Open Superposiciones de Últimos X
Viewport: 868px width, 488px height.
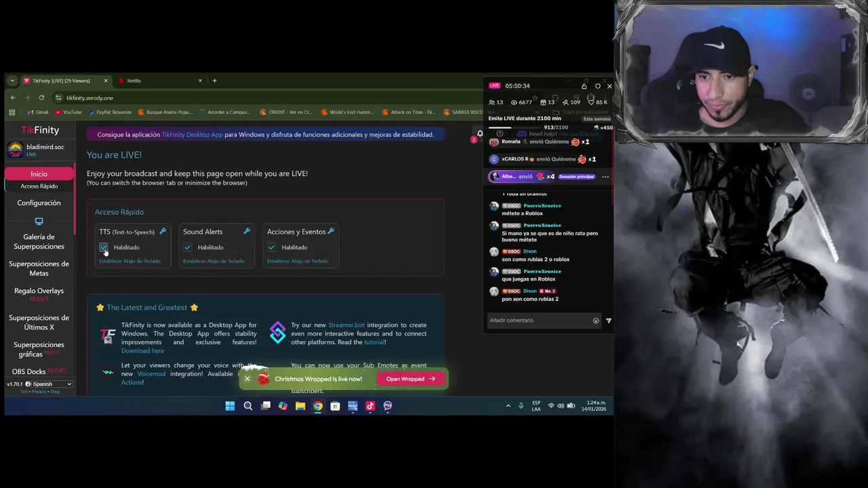pos(39,323)
